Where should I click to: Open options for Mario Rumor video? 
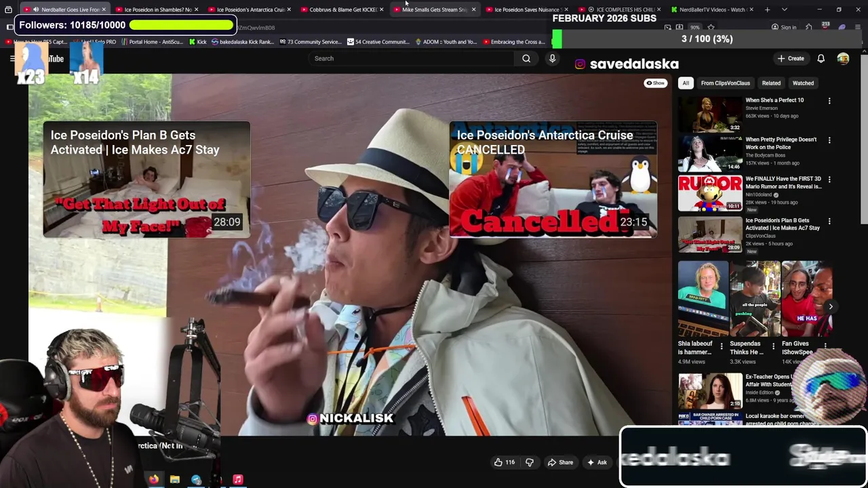pyautogui.click(x=829, y=180)
